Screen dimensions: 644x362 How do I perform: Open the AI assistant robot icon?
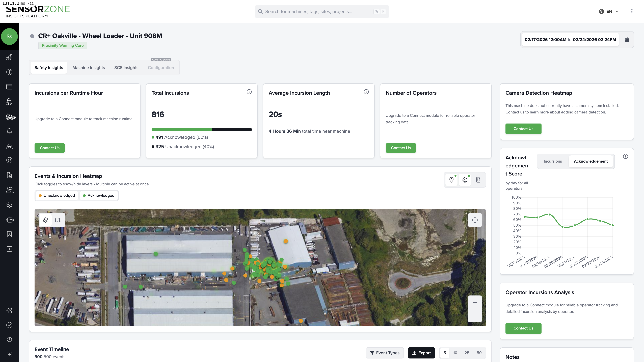click(9, 220)
